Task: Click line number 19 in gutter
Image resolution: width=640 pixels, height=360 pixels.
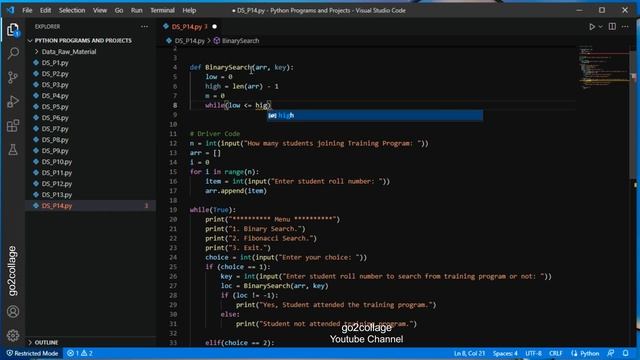Action: point(173,210)
